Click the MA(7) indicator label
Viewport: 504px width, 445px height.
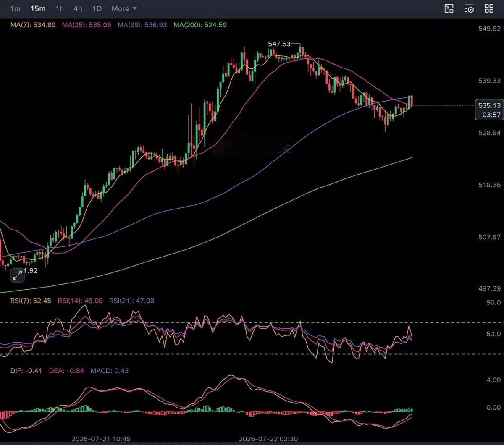33,25
